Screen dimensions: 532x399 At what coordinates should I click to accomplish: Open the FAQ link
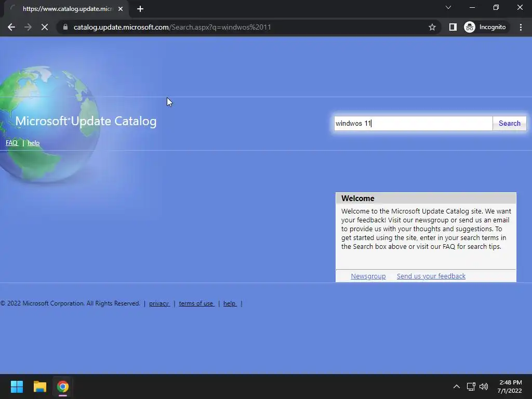(x=12, y=143)
